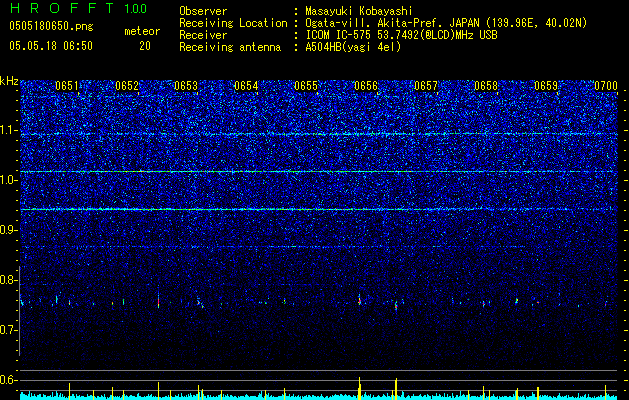Click the 0652 time marker
The height and width of the screenshot is (400, 629).
point(127,86)
